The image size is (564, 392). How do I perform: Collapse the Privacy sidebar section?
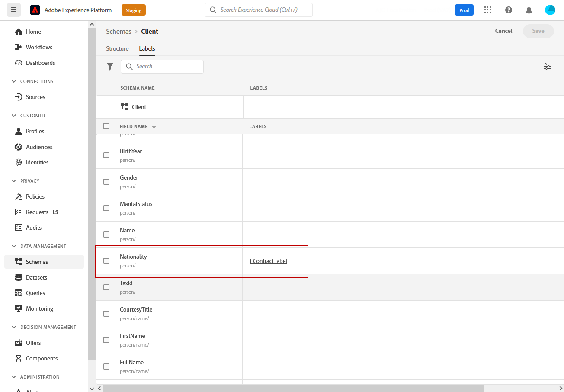[x=13, y=181]
